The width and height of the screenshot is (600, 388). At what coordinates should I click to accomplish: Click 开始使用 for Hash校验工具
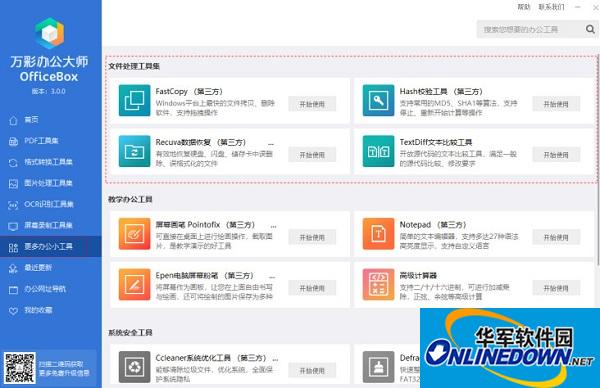coord(556,104)
